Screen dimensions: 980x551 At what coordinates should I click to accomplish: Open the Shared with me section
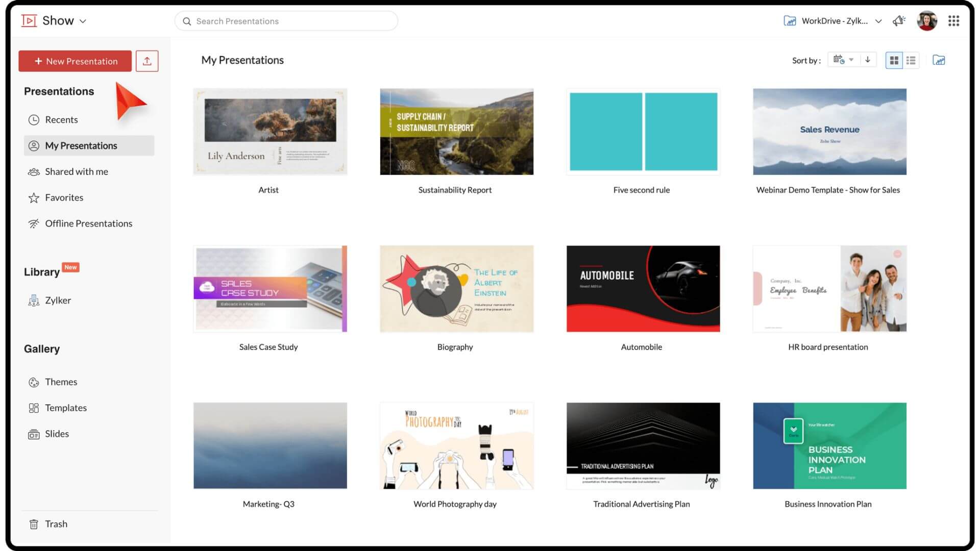pyautogui.click(x=76, y=171)
